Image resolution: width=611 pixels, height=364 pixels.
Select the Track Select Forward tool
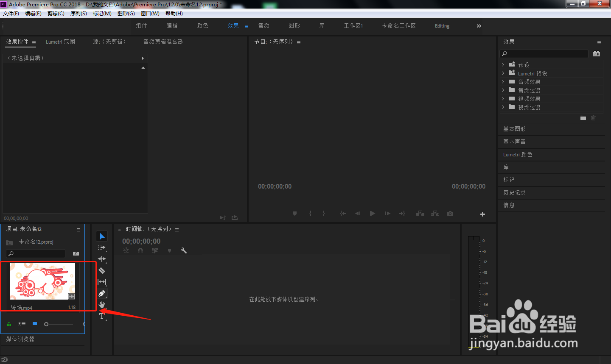101,247
